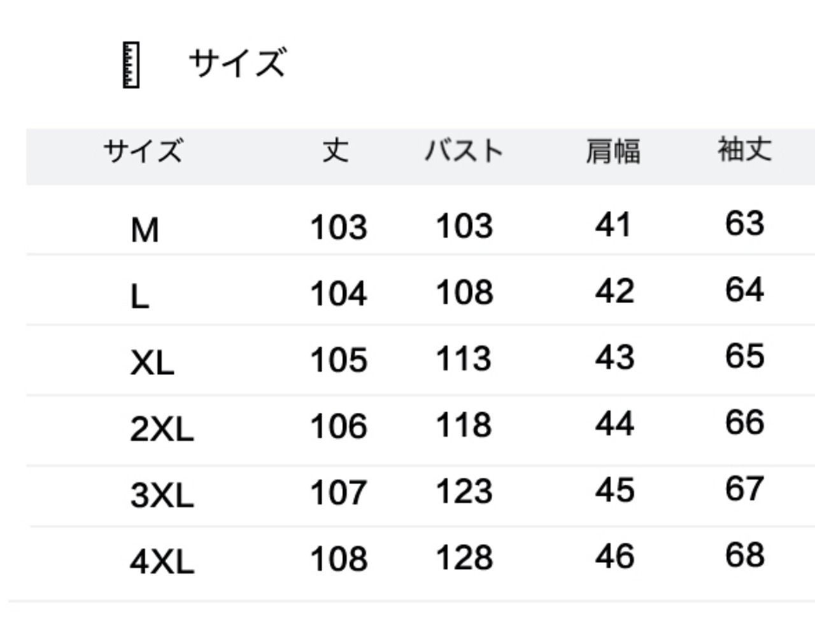Click the bust value 113 for XL
The image size is (815, 644).
click(x=464, y=358)
